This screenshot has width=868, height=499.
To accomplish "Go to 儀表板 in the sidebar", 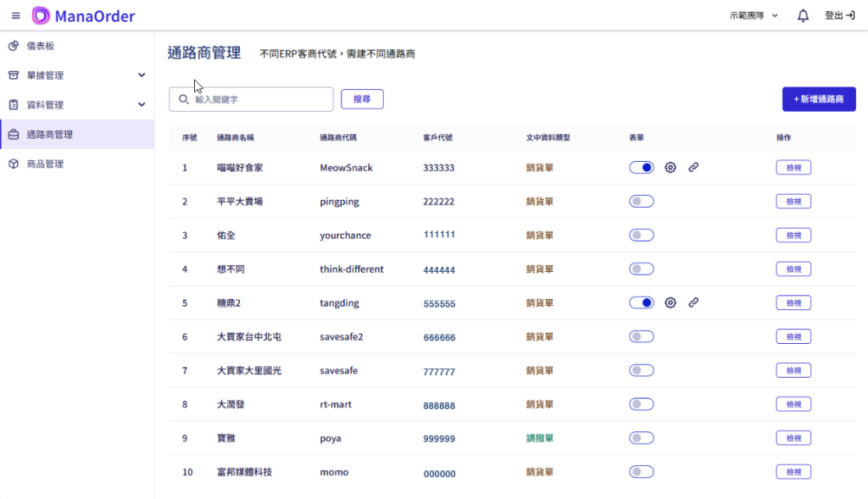I will tap(41, 46).
